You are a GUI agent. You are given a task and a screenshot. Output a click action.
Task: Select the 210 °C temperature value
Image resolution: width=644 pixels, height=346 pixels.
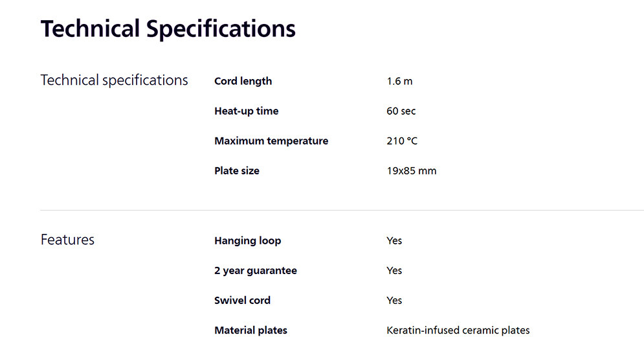tap(402, 141)
